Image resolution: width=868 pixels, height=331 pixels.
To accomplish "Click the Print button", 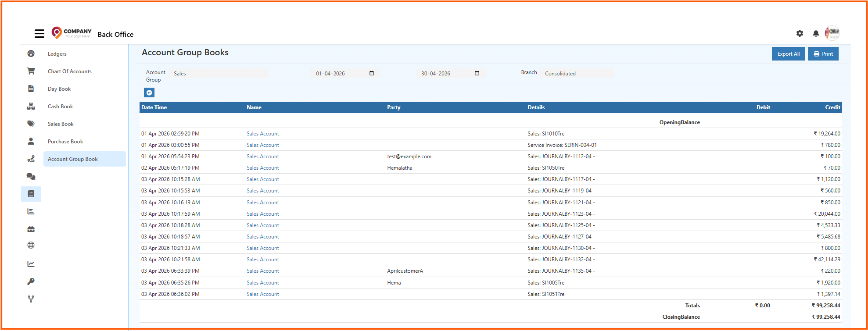I will click(823, 54).
